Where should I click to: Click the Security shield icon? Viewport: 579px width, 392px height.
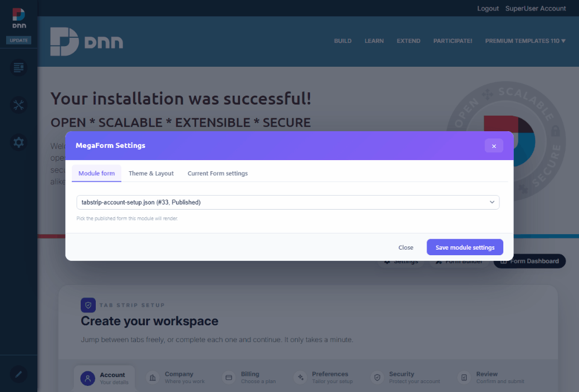pos(377,378)
